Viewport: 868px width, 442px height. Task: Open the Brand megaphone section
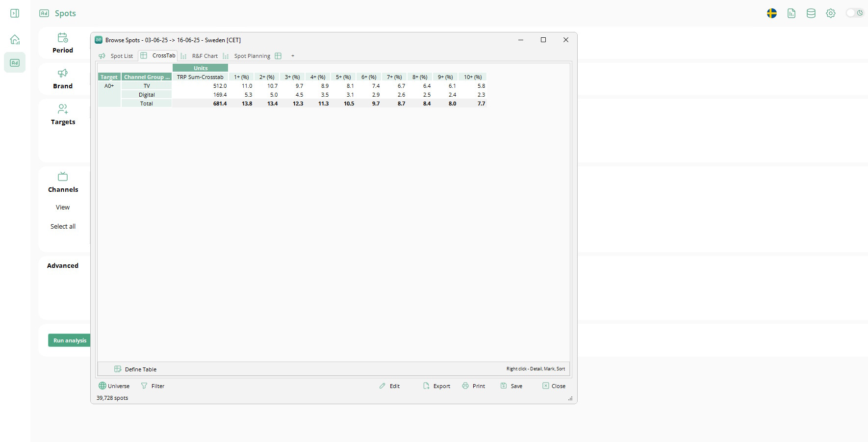[63, 79]
